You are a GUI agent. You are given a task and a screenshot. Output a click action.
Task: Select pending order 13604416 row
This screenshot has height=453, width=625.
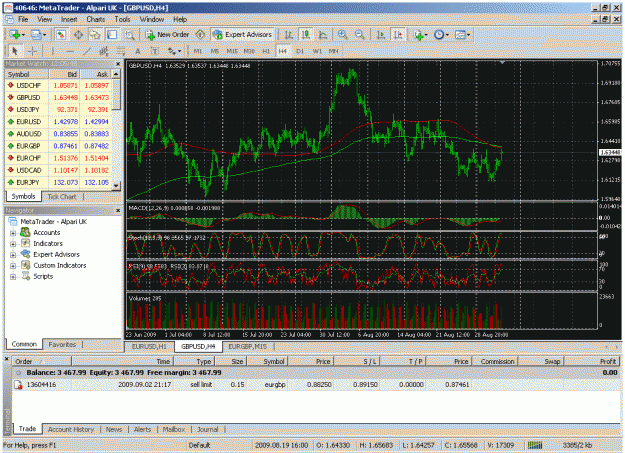(316, 384)
